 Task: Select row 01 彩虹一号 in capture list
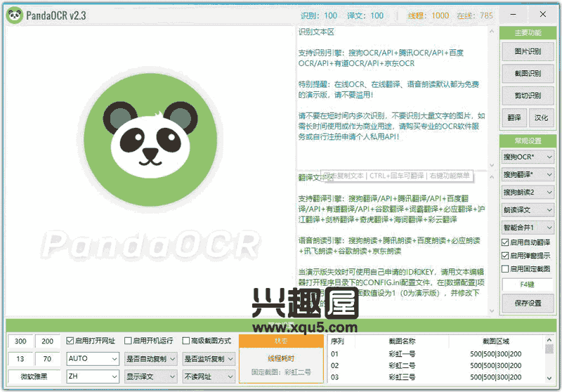pyautogui.click(x=436, y=354)
